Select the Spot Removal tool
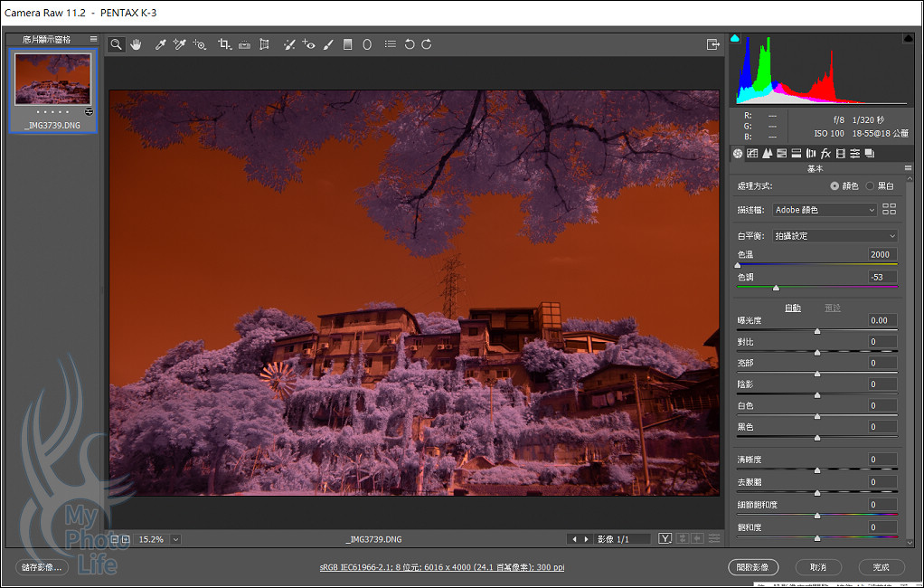924x588 pixels. (288, 44)
